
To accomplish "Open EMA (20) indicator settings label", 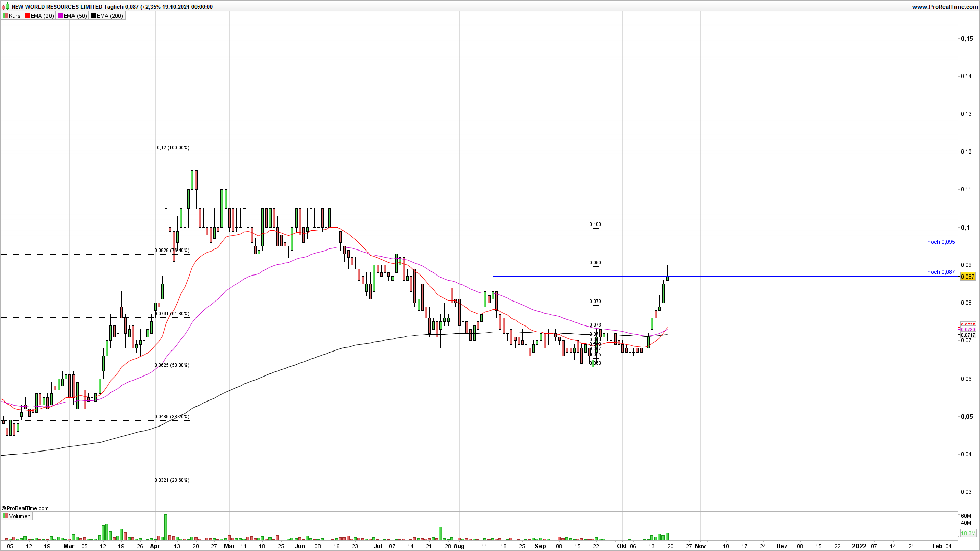I will [42, 16].
